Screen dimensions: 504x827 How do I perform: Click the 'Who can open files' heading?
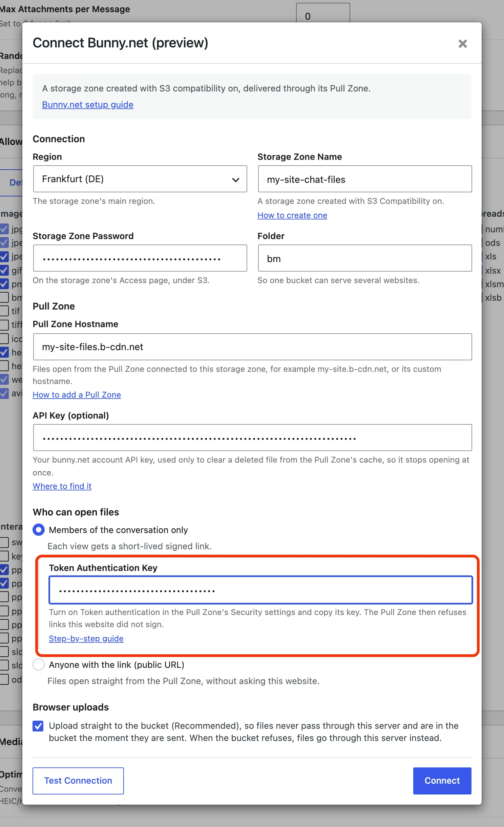76,512
